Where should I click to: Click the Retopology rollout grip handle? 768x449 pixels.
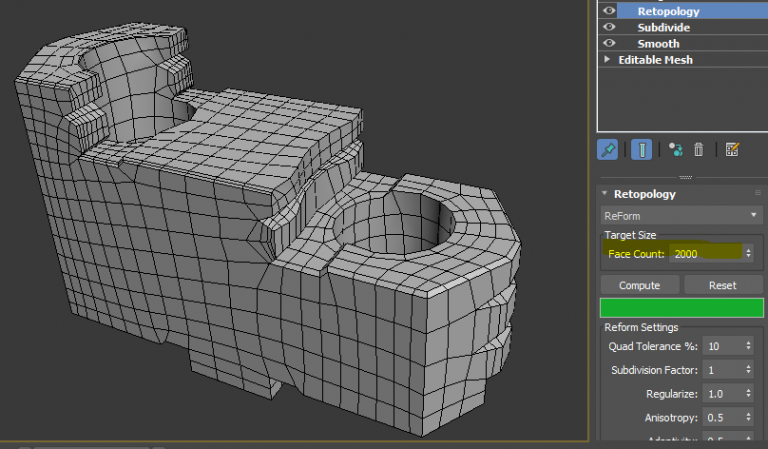pos(758,193)
